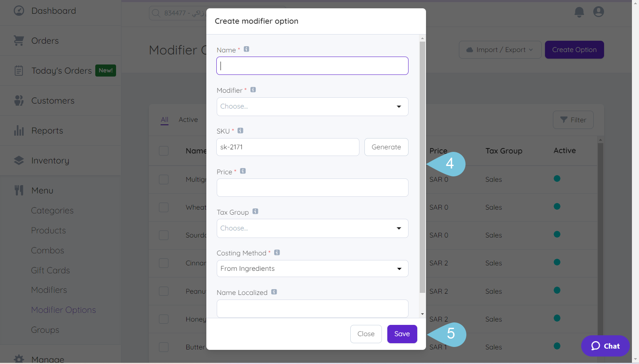Click the info icon beside Name field
The width and height of the screenshot is (639, 364).
[x=246, y=49]
